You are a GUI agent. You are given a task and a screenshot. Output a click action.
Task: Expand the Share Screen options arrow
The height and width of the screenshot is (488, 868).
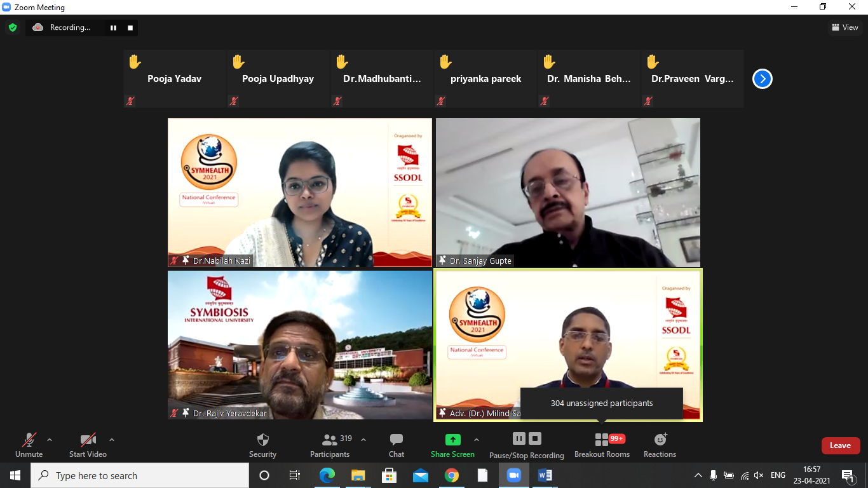(x=477, y=440)
